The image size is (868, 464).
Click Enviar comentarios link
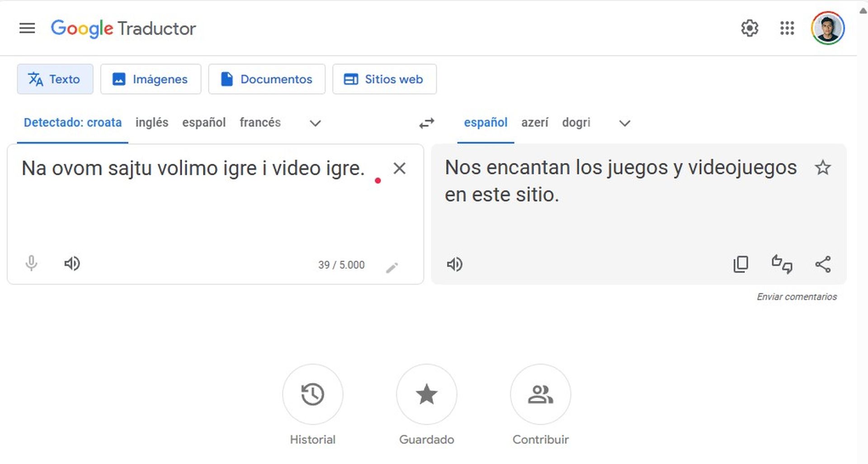click(797, 297)
